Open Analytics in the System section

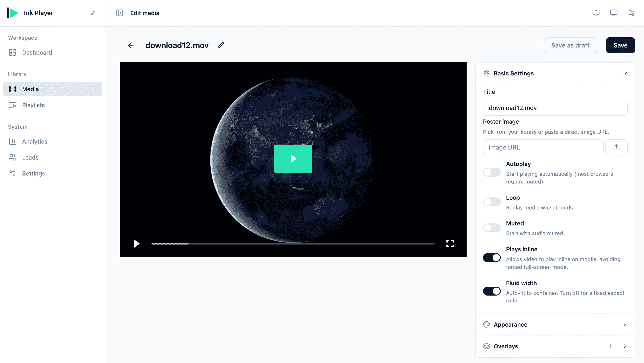click(52, 142)
